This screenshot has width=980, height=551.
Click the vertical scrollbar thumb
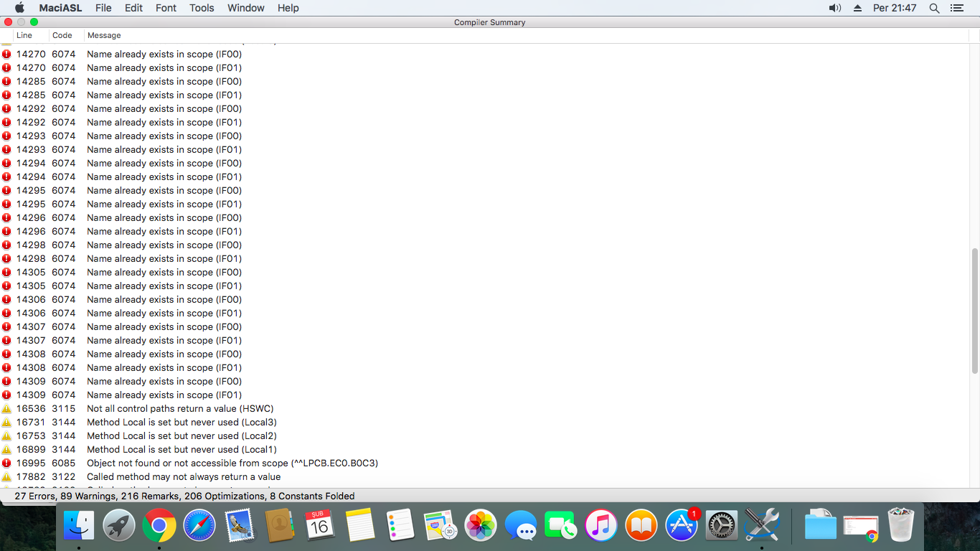click(x=974, y=310)
